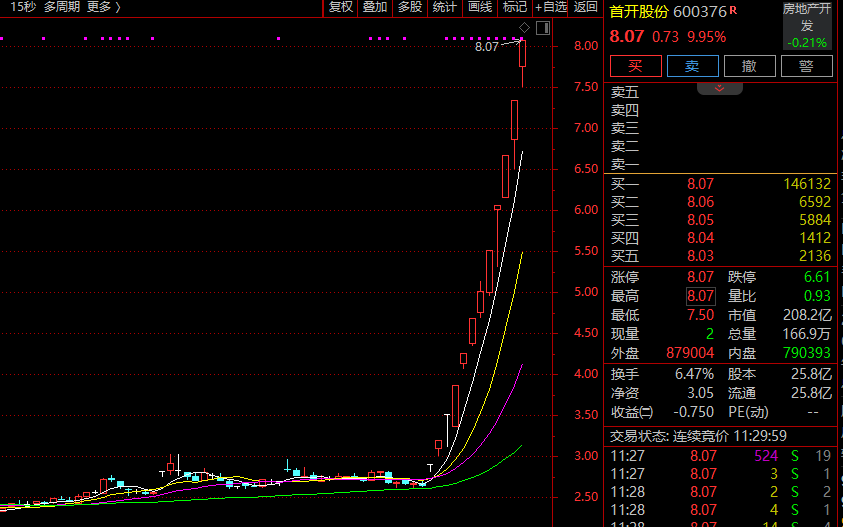Viewport: 843px width, 527px height.
Task: Select 叠加 overlay in the toolbar
Action: pyautogui.click(x=375, y=7)
